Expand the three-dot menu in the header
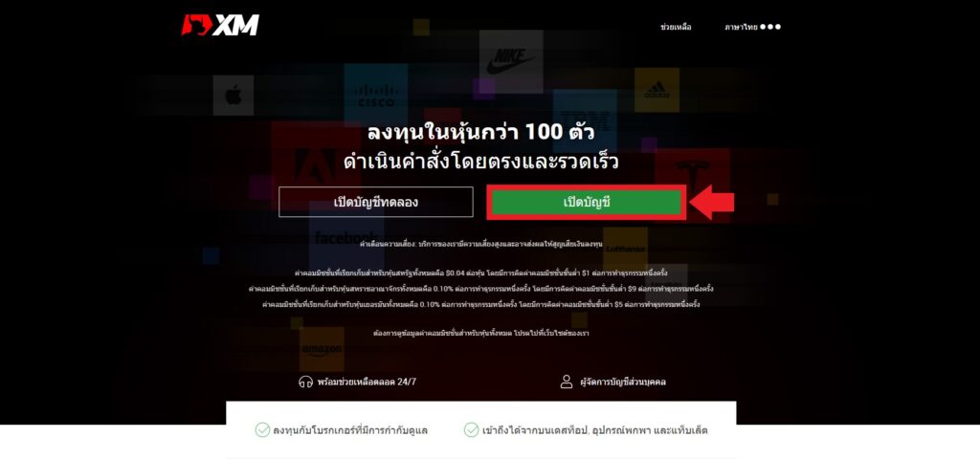The height and width of the screenshot is (459, 980). tap(770, 27)
